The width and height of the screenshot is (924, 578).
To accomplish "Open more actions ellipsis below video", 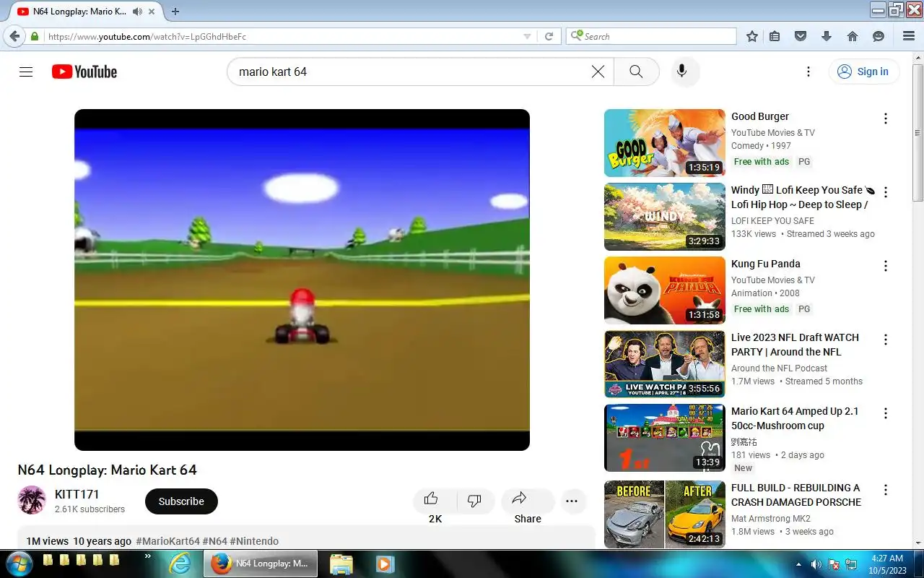I will [x=572, y=501].
